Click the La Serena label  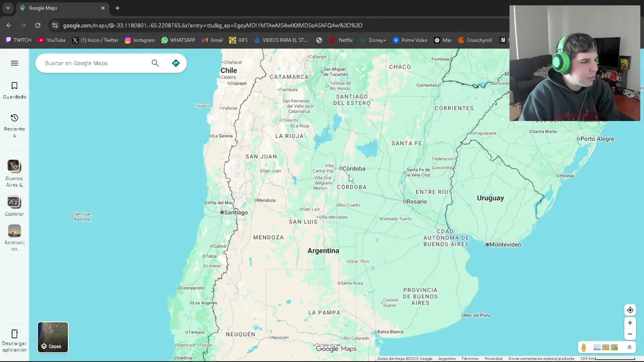pyautogui.click(x=222, y=136)
